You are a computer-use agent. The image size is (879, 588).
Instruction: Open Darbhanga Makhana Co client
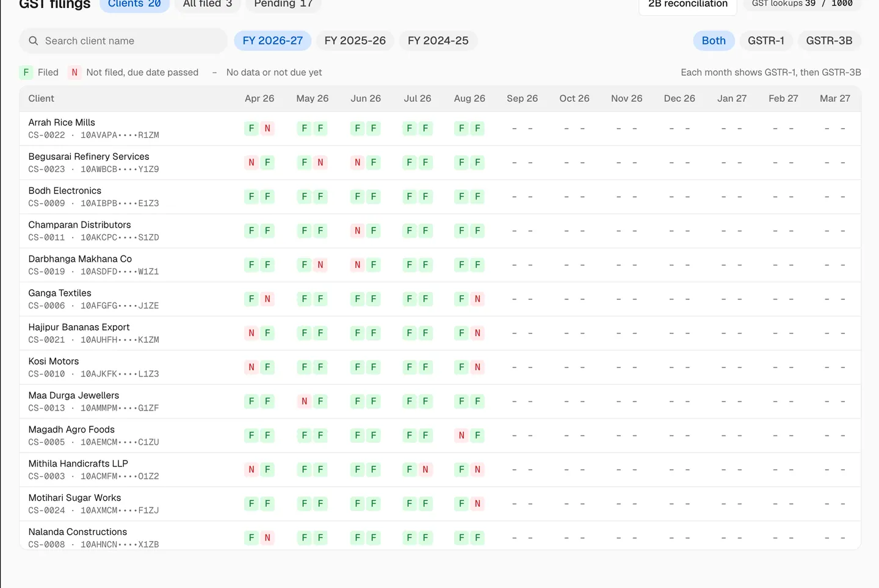80,259
